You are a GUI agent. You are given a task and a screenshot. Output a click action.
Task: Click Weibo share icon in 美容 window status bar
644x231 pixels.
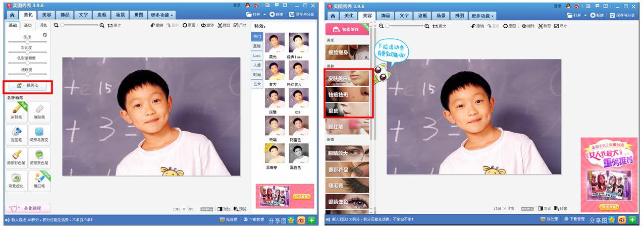click(622, 220)
